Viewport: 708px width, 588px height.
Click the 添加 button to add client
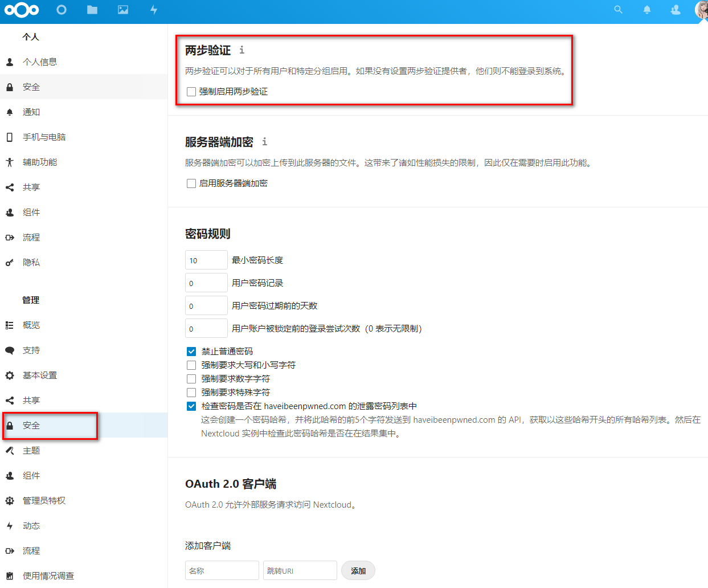coord(358,570)
